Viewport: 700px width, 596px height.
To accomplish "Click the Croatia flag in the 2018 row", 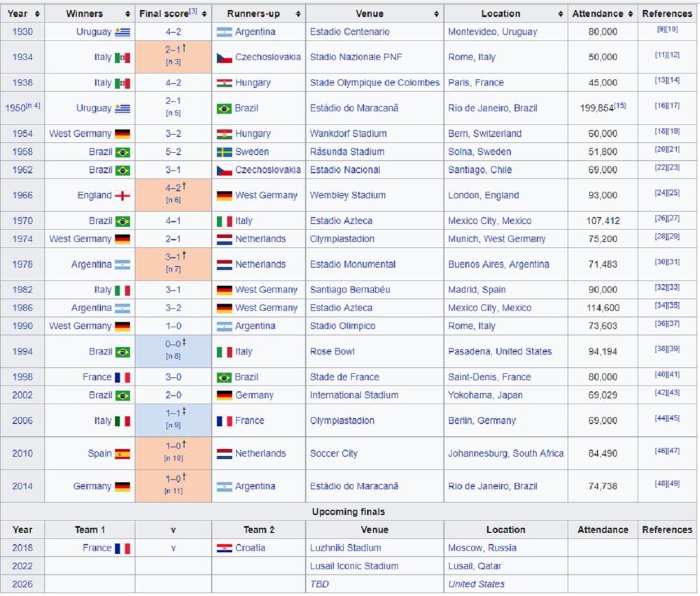I will [x=224, y=548].
